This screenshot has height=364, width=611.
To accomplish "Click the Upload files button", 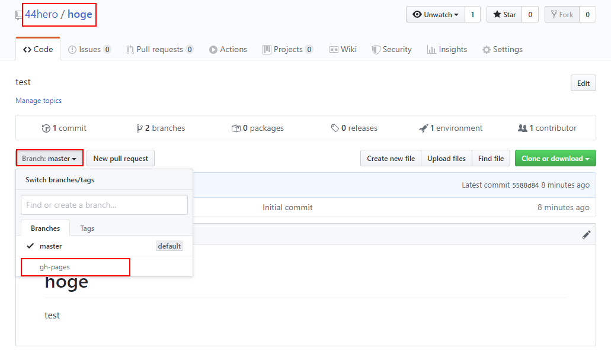I will (x=447, y=158).
